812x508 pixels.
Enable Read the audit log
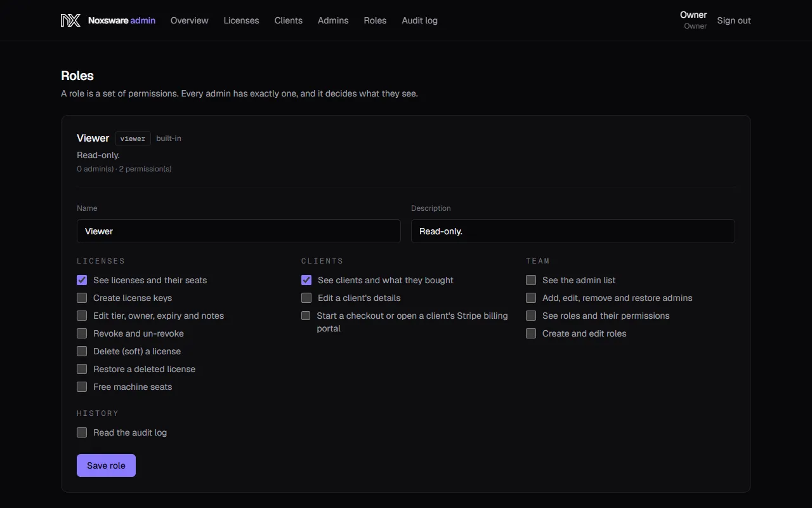82,432
